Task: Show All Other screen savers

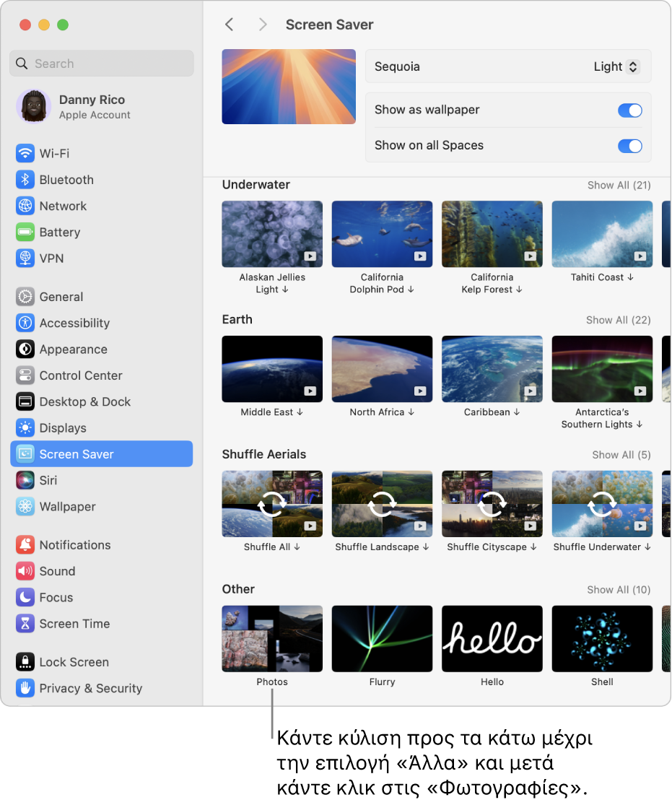Action: [619, 590]
